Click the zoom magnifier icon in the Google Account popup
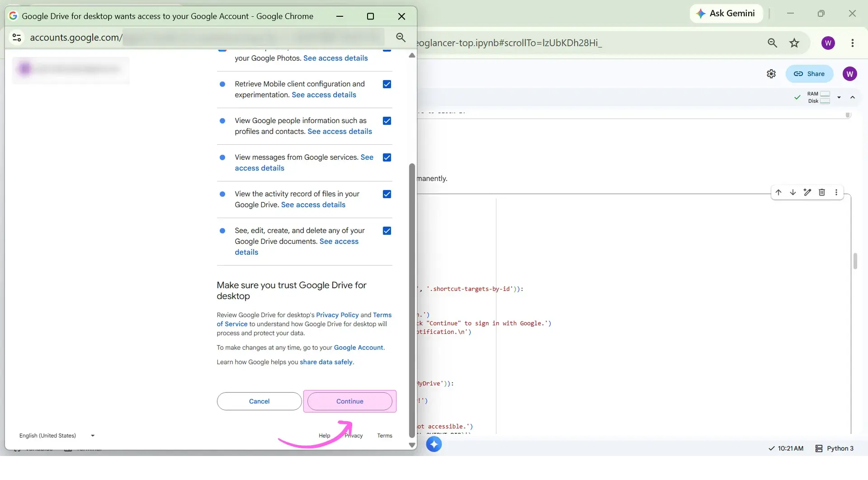Screen dimensions: 868x480 click(401, 38)
